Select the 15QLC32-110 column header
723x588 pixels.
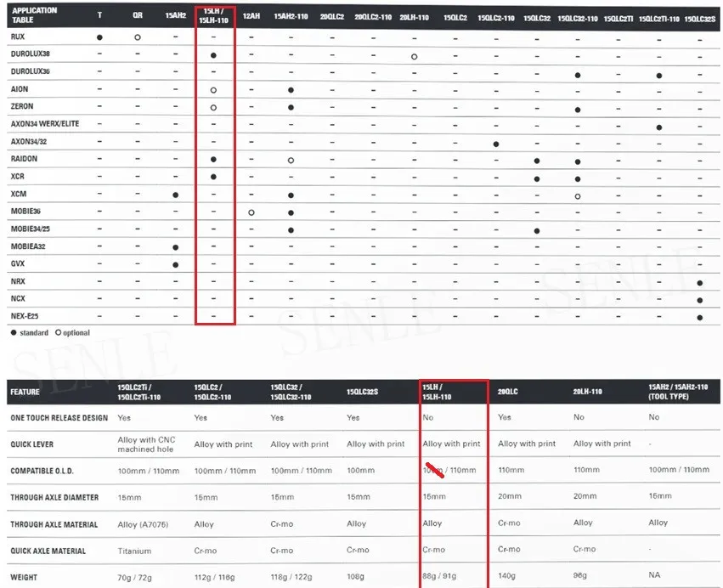(x=577, y=19)
